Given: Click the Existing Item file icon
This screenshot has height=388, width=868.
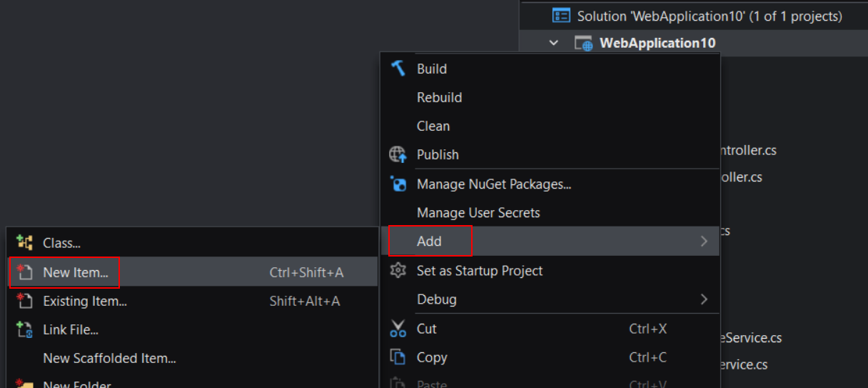Looking at the screenshot, I should (x=25, y=301).
